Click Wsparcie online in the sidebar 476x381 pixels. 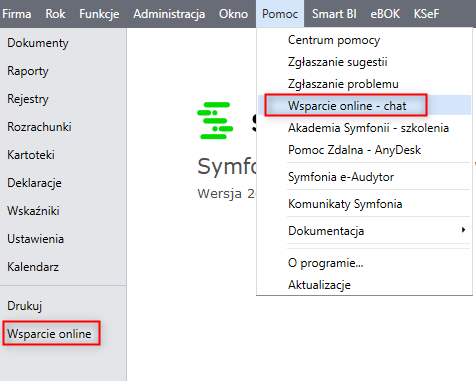pos(49,334)
